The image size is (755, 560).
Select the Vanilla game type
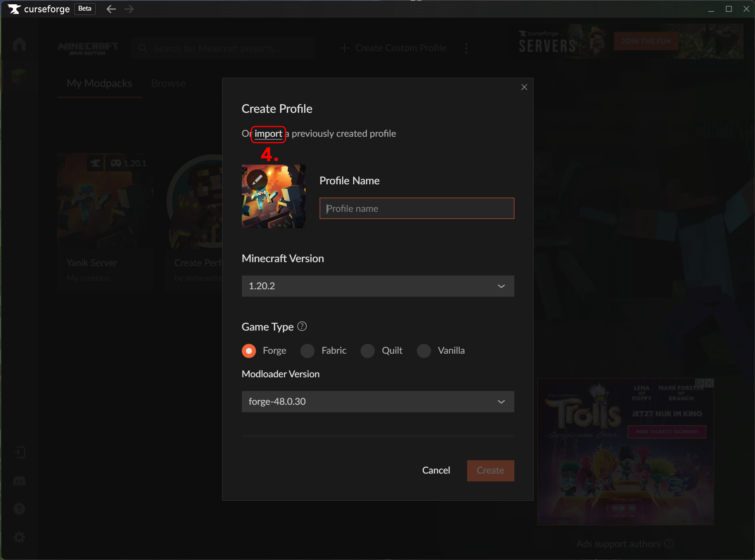coord(424,351)
